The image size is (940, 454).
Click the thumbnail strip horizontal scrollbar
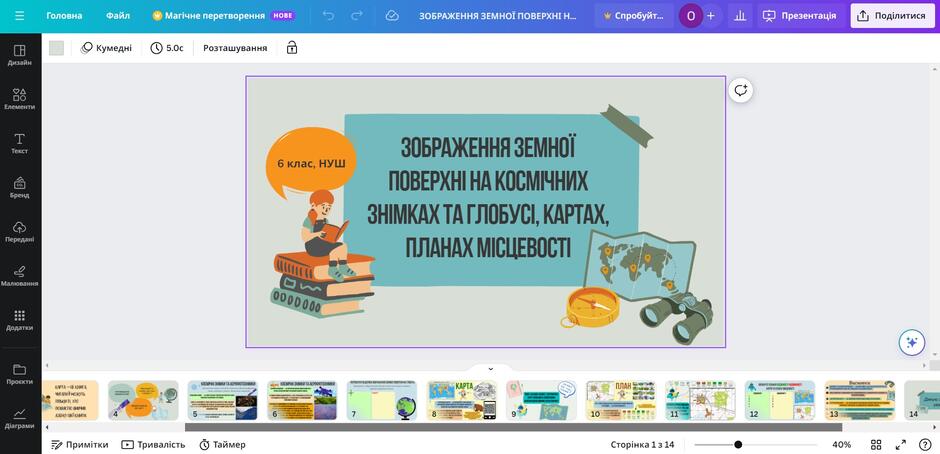point(513,427)
